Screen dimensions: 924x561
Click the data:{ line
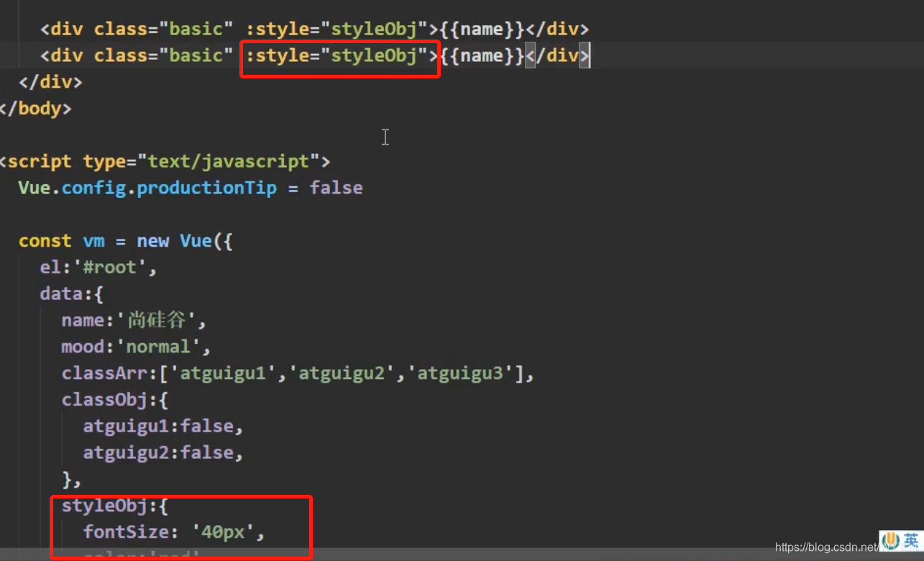72,293
